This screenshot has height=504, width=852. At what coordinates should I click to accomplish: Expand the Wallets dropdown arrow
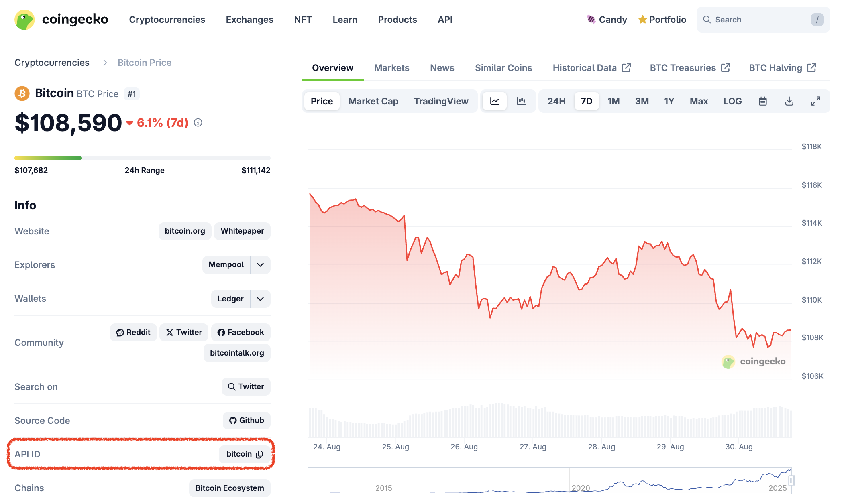[x=260, y=299]
